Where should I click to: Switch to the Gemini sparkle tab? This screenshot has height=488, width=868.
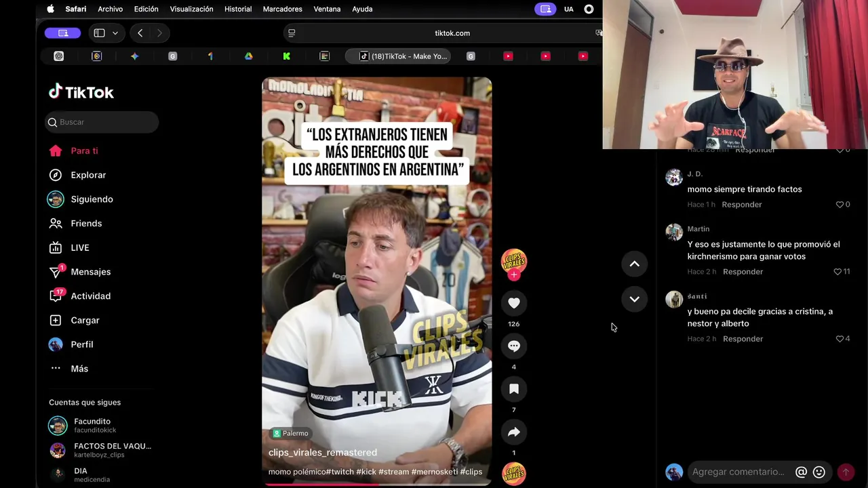click(135, 56)
